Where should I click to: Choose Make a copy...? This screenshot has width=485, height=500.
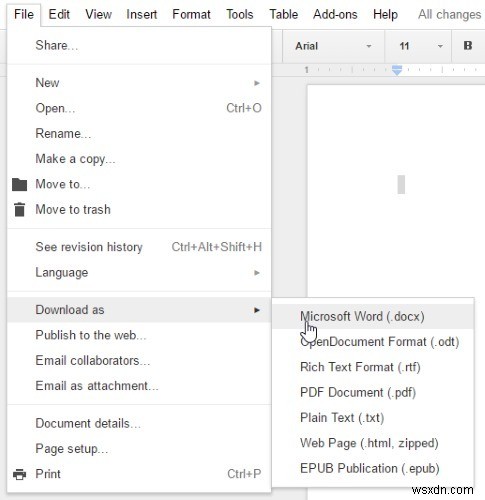click(x=139, y=159)
